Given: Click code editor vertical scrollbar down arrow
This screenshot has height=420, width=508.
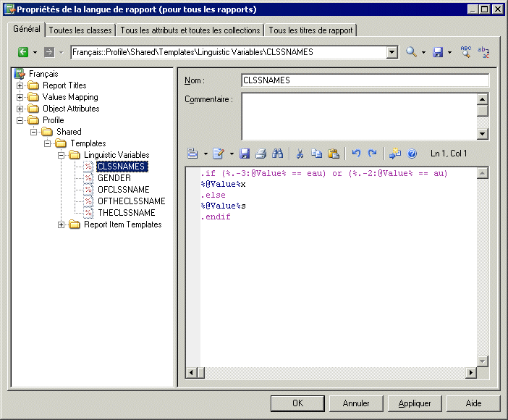Looking at the screenshot, I should point(483,361).
